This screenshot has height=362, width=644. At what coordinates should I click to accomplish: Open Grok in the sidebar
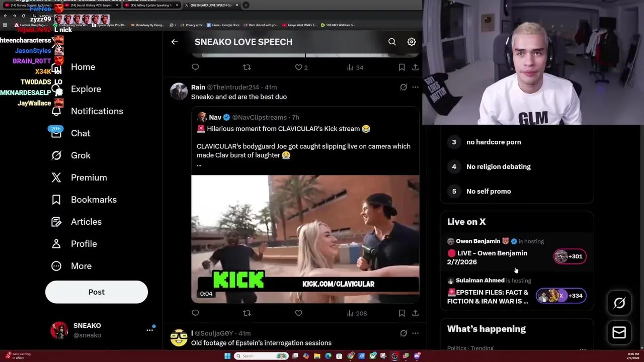tap(71, 155)
